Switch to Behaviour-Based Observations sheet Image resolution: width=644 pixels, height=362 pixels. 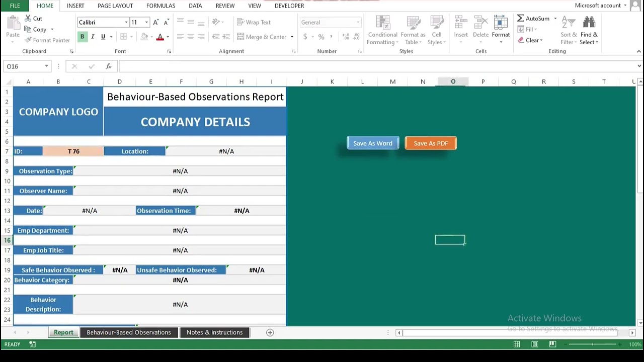click(129, 332)
